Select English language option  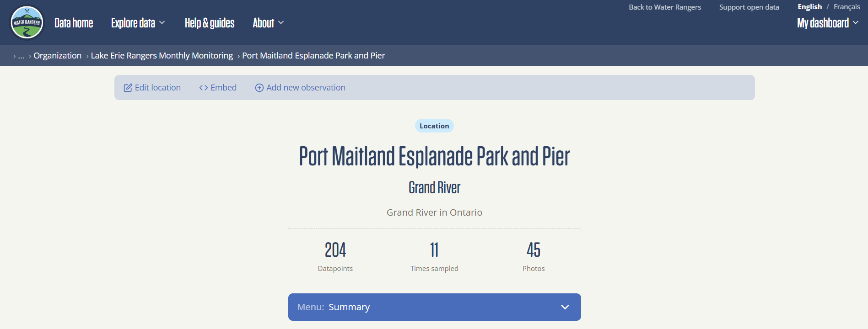(810, 7)
